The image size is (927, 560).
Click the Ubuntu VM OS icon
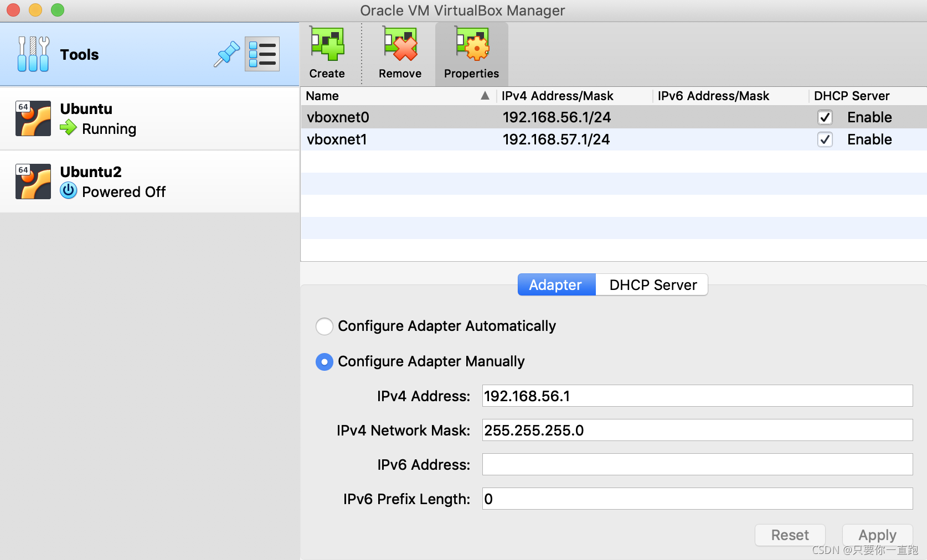pyautogui.click(x=33, y=118)
